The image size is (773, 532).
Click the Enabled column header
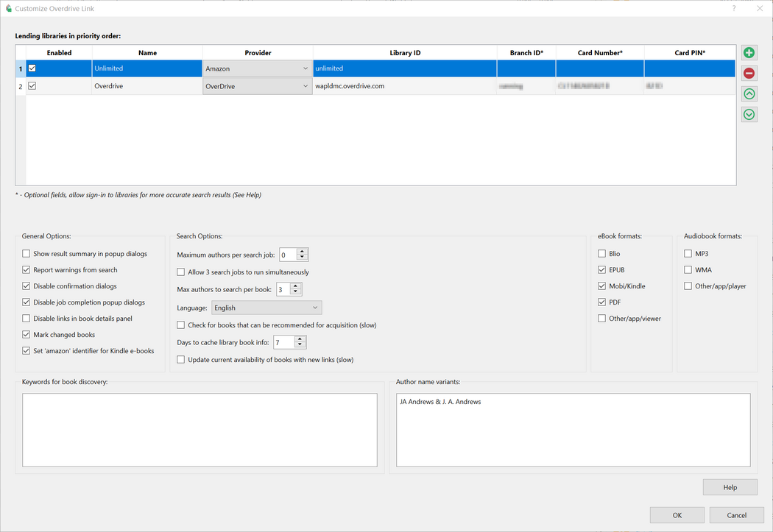click(x=59, y=53)
